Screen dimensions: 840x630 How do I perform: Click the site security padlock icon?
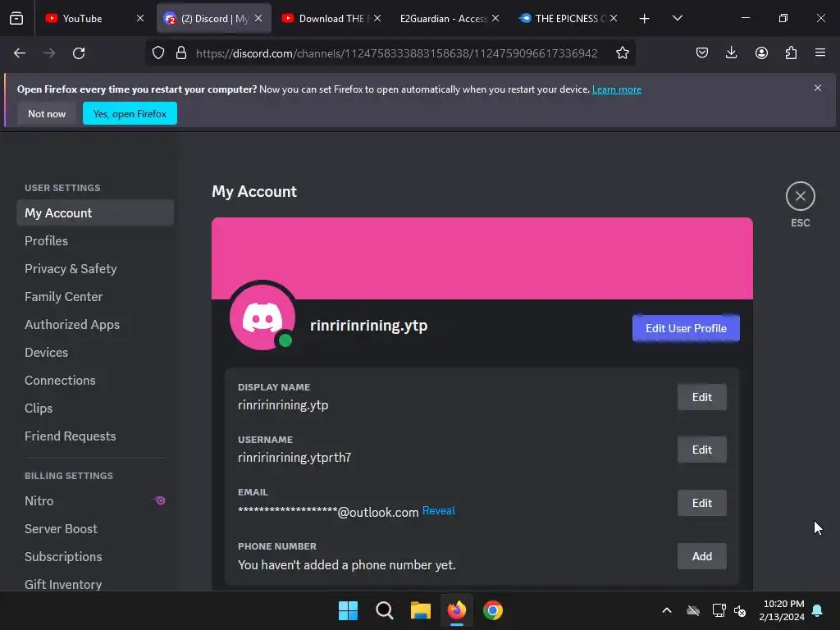coord(181,53)
